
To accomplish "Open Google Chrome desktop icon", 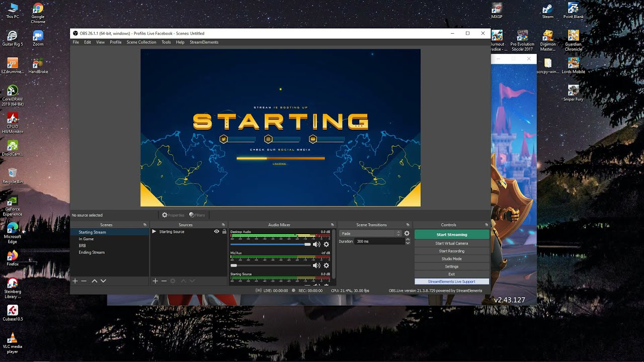I will (x=38, y=13).
